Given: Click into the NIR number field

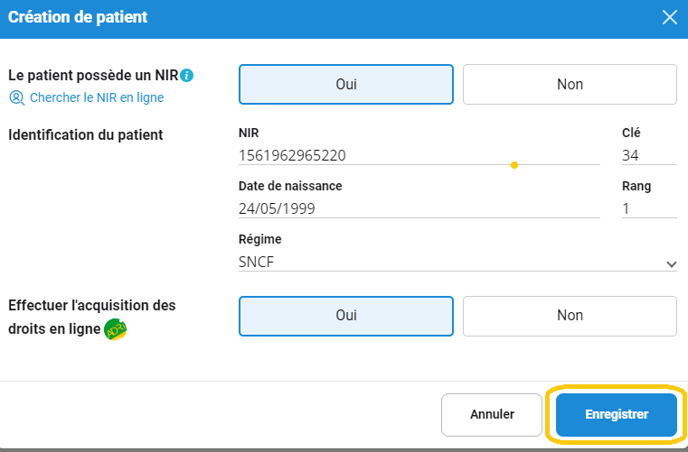Looking at the screenshot, I should coord(370,155).
